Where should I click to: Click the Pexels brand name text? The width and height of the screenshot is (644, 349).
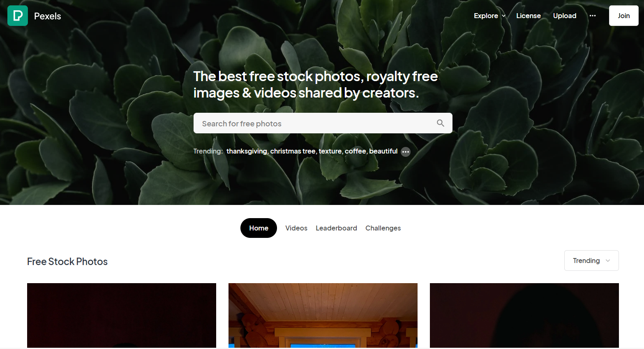48,16
